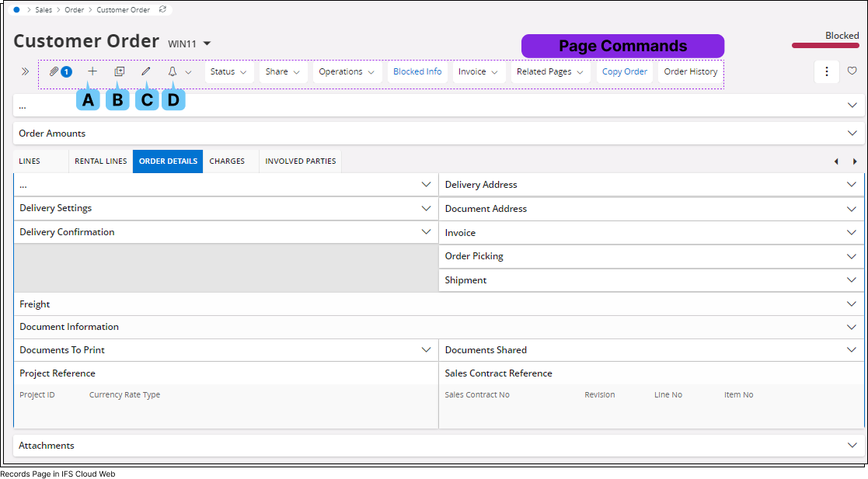Click the edit pencil icon
868x479 pixels.
[x=146, y=71]
